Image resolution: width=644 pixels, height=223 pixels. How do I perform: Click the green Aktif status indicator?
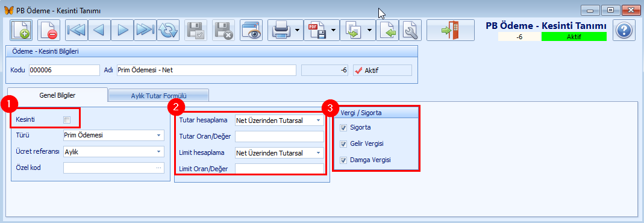574,37
